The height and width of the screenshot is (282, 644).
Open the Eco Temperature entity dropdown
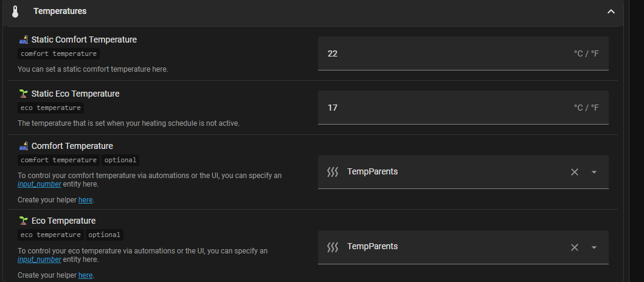[594, 247]
